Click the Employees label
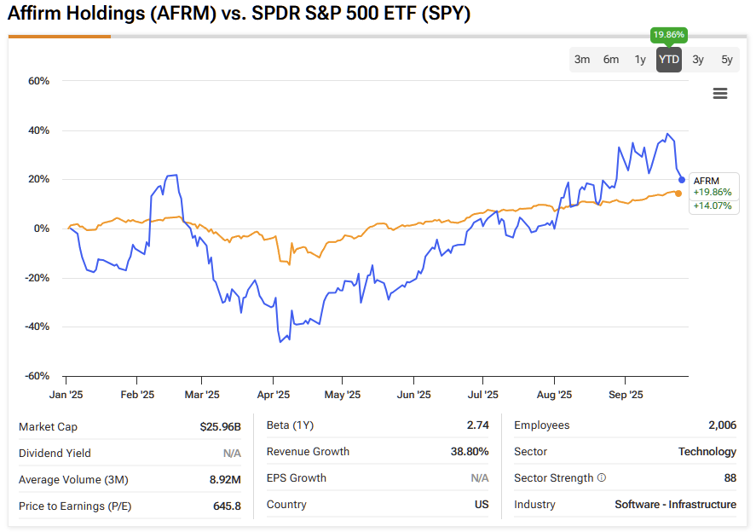This screenshot has height=532, width=756. (x=542, y=425)
